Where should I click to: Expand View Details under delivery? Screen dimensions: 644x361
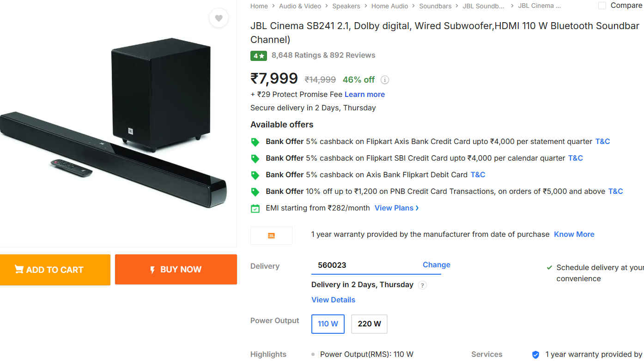333,300
